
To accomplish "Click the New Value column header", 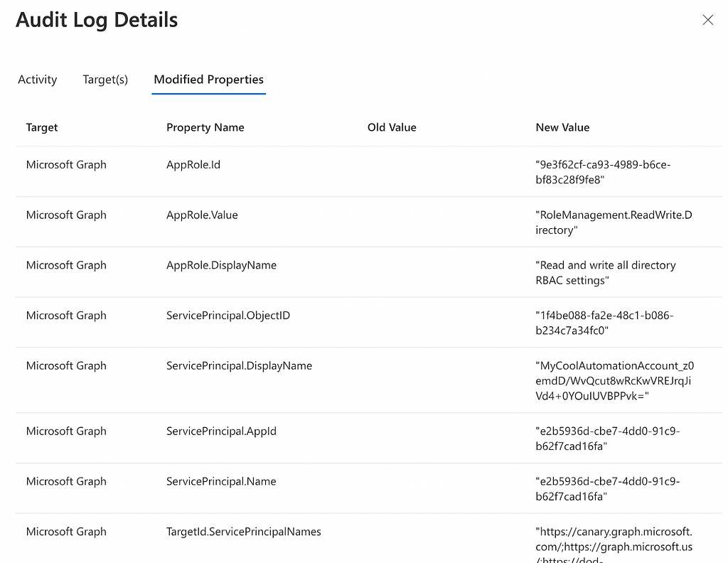I will 562,127.
